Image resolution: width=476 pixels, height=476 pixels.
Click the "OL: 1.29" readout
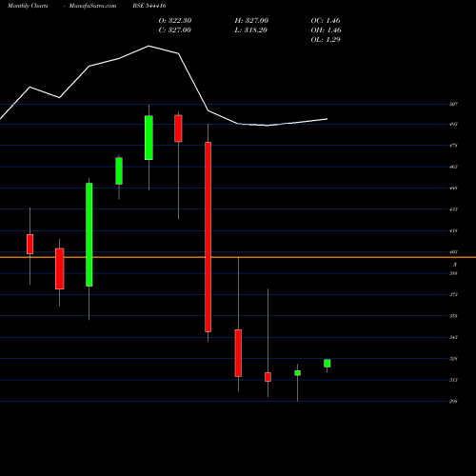point(326,40)
